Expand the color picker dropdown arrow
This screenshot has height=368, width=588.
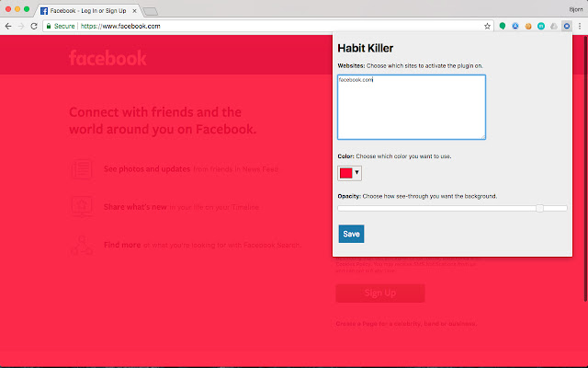[357, 172]
